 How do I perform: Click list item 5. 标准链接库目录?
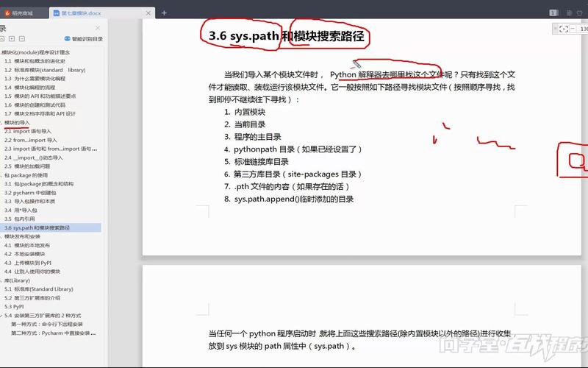pyautogui.click(x=256, y=161)
